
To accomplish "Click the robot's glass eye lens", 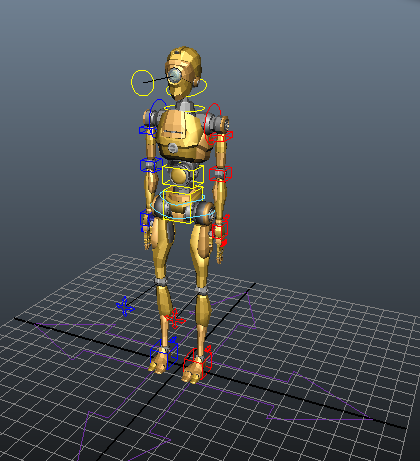I will click(x=174, y=76).
